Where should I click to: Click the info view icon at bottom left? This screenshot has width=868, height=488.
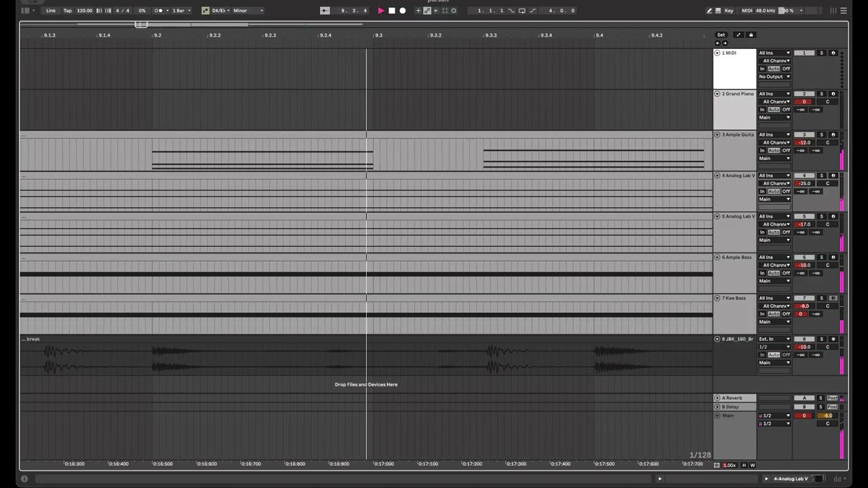click(24, 479)
